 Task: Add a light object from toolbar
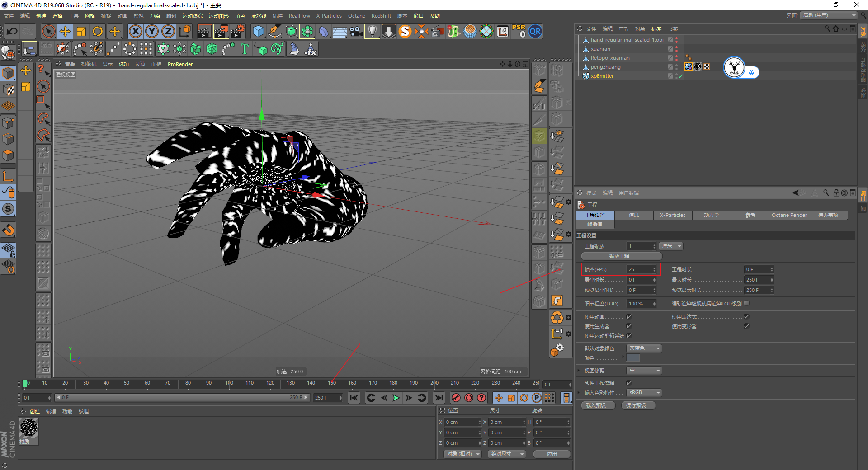pyautogui.click(x=372, y=31)
